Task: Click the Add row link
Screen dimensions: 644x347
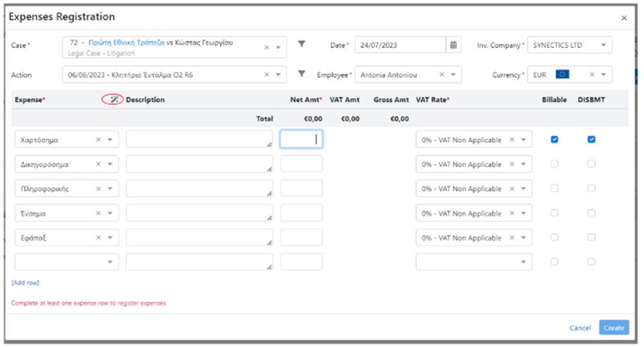Action: click(x=25, y=283)
